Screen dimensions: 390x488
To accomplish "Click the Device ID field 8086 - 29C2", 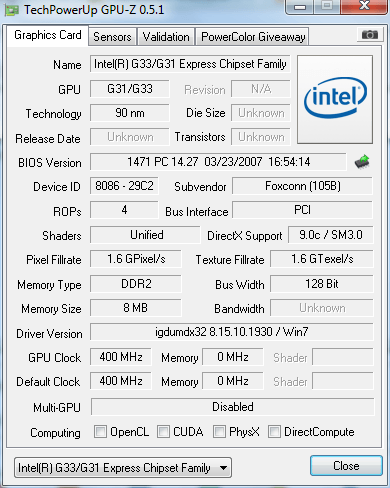I will pos(124,186).
